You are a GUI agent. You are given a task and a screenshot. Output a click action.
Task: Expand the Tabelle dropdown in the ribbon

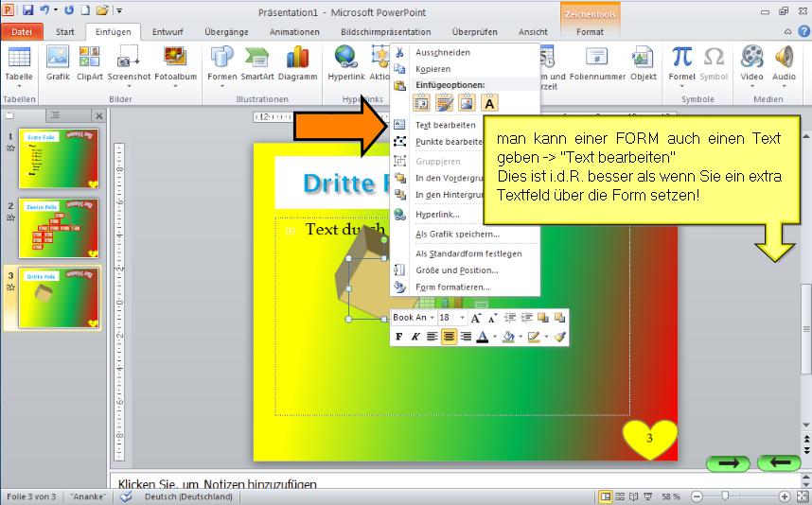click(x=18, y=87)
